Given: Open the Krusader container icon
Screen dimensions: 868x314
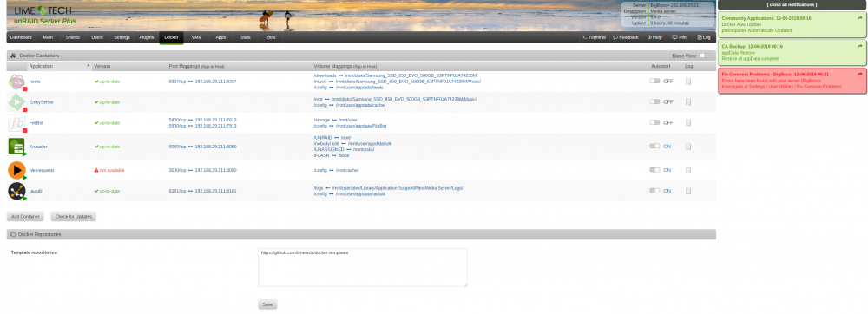Looking at the screenshot, I should point(16,147).
